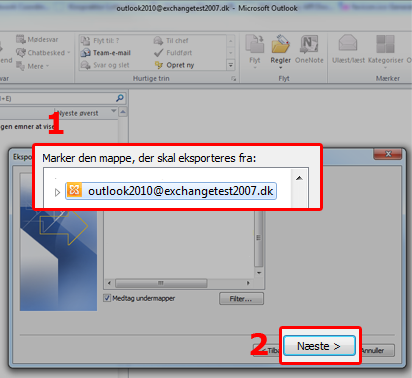Open the Nyeste øverst sort dropdown
The image size is (412, 378).
point(114,111)
